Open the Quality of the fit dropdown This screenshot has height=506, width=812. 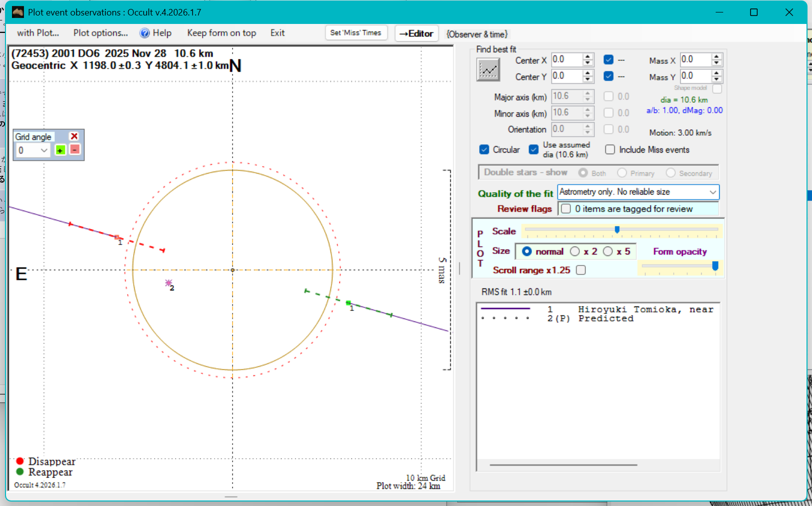[713, 192]
